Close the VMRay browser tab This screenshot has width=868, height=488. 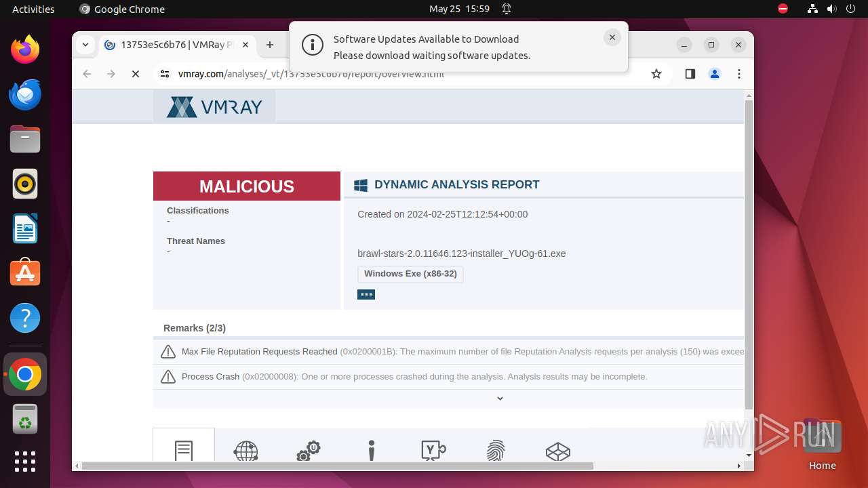coord(245,45)
